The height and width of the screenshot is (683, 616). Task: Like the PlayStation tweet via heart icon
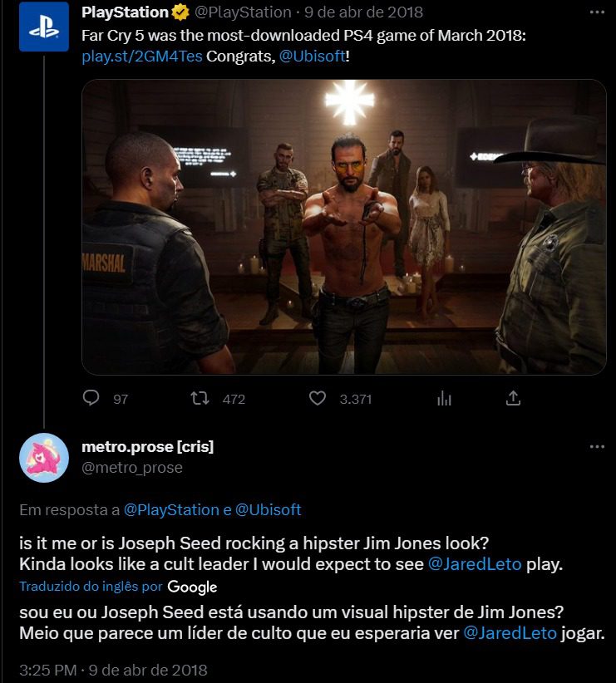tap(318, 398)
